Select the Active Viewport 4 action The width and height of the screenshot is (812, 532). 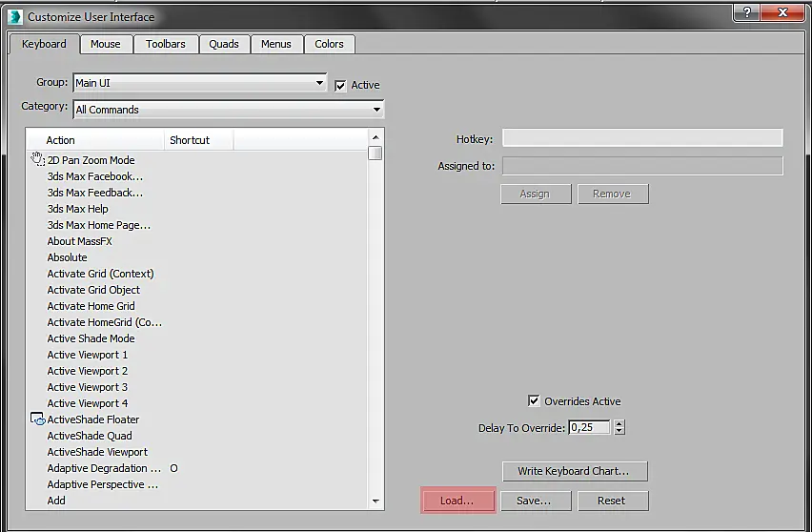coord(88,403)
